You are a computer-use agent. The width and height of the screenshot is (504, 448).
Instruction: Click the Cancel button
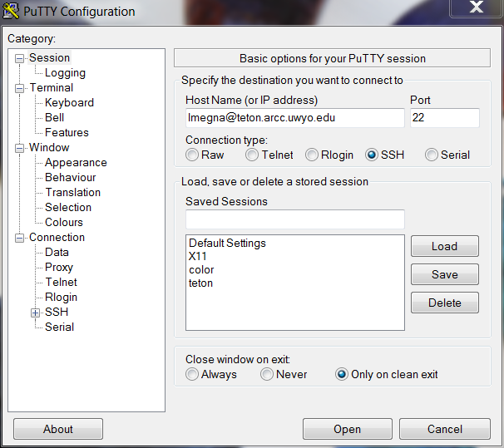445,429
